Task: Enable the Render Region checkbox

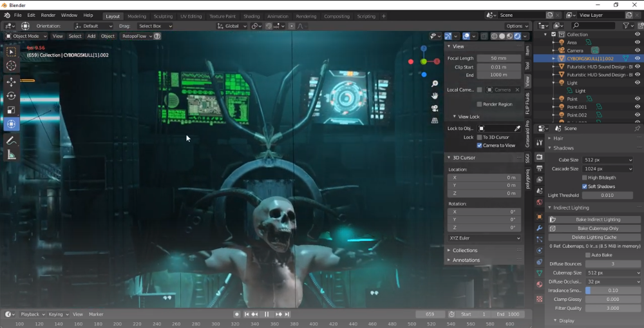Action: point(479,104)
